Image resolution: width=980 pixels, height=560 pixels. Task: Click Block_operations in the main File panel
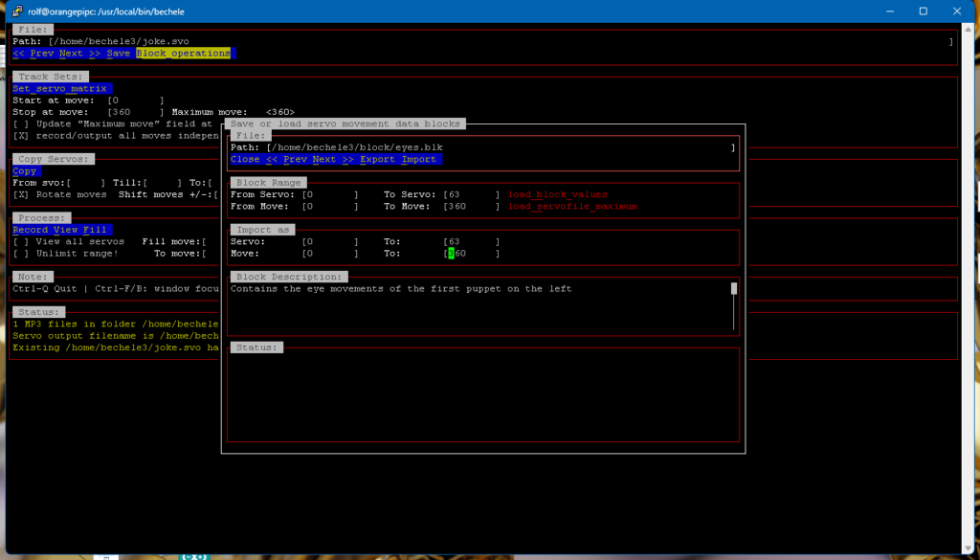pos(183,54)
